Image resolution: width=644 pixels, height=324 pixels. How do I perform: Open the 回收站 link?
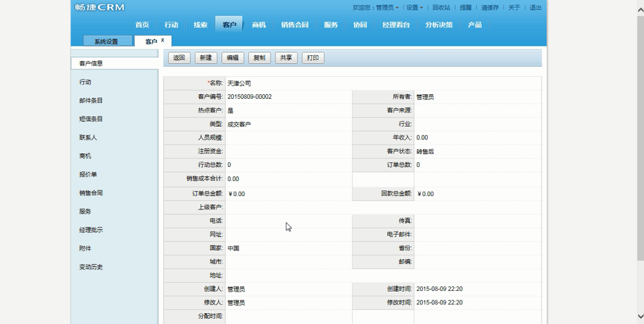tap(441, 8)
